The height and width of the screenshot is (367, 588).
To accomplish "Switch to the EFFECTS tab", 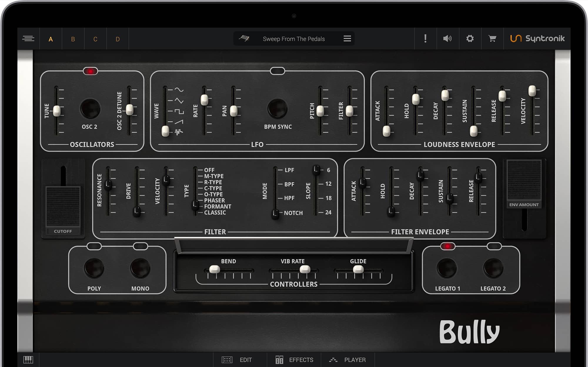I will (x=294, y=360).
